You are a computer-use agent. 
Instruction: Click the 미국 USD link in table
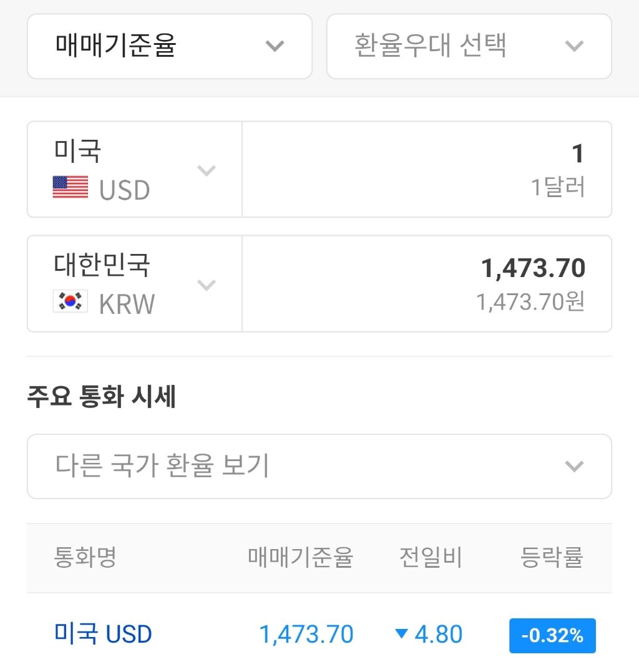[x=103, y=634]
